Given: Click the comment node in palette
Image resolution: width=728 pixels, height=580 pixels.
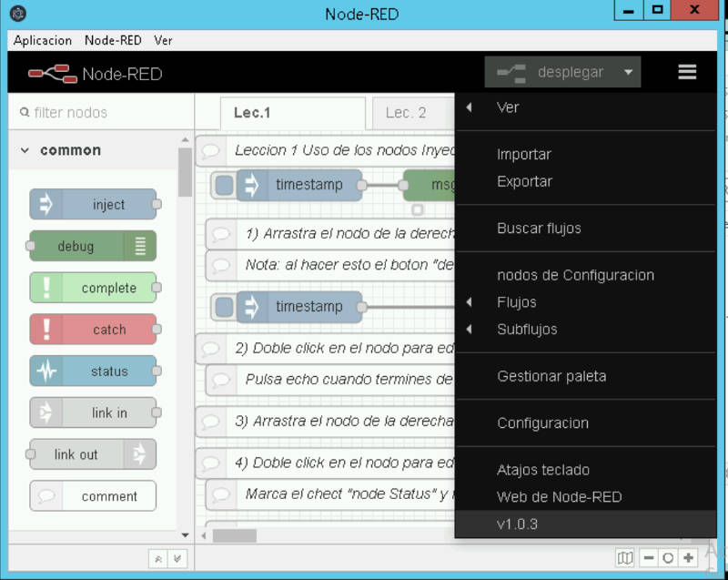Looking at the screenshot, I should pos(93,496).
